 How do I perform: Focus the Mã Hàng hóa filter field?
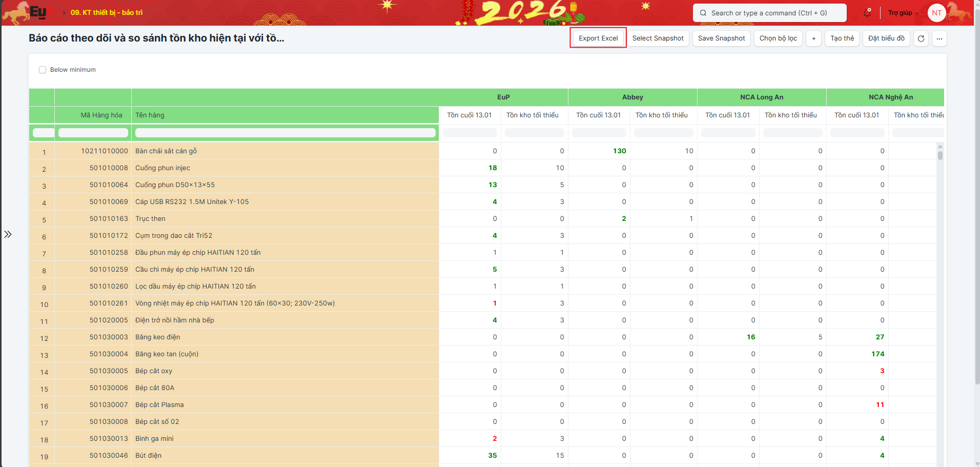(93, 133)
